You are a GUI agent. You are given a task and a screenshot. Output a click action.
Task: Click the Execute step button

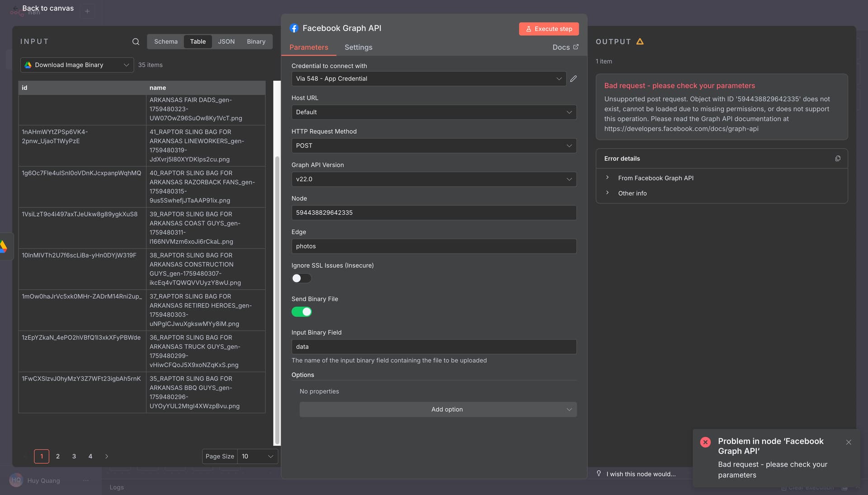pyautogui.click(x=548, y=29)
